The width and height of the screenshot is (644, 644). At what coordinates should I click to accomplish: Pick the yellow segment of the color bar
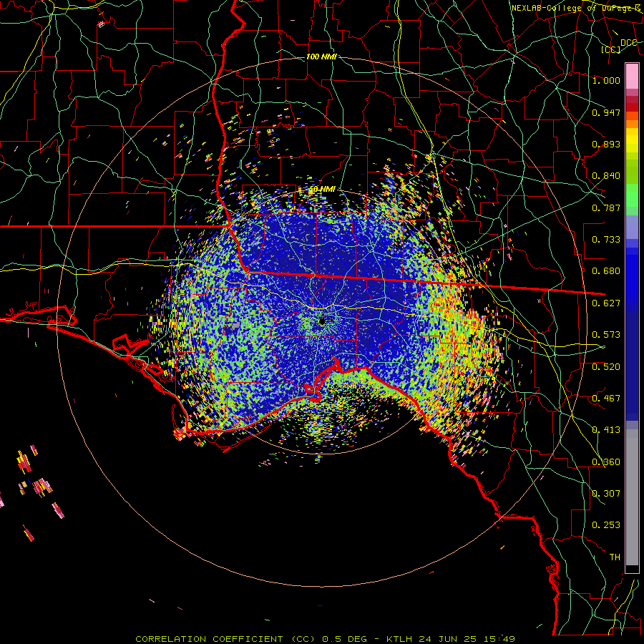[632, 140]
